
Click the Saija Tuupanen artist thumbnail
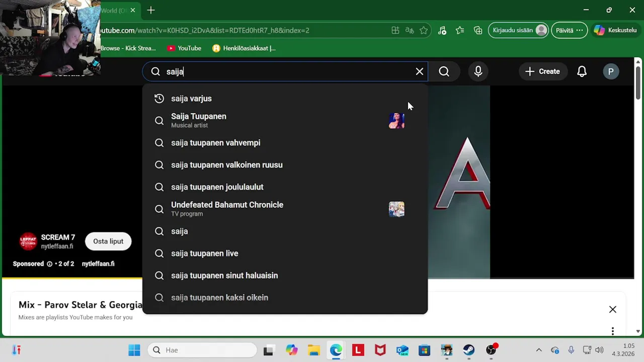coord(396,121)
